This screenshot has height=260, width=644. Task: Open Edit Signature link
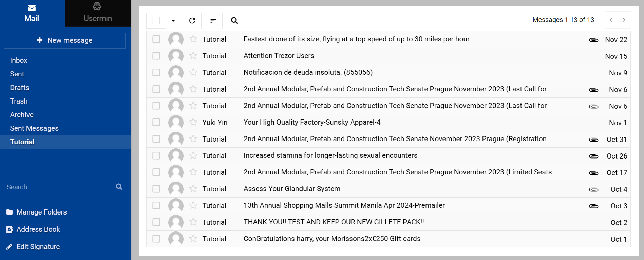38,247
